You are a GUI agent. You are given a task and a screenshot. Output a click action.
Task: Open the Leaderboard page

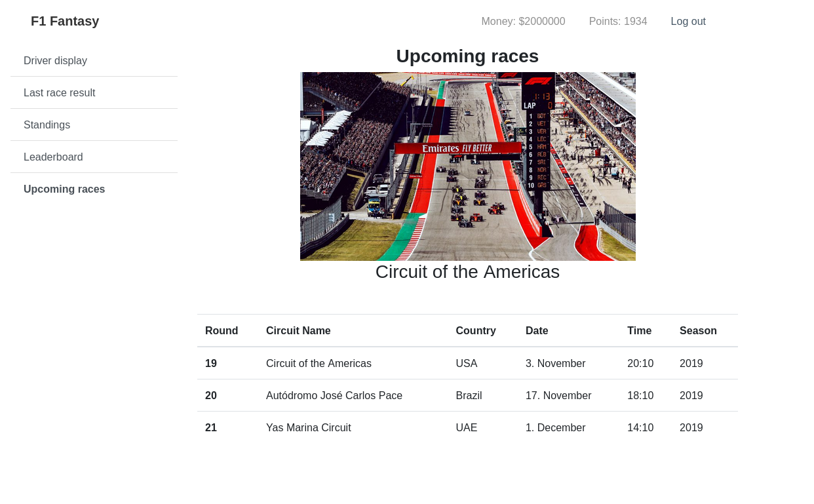click(94, 157)
